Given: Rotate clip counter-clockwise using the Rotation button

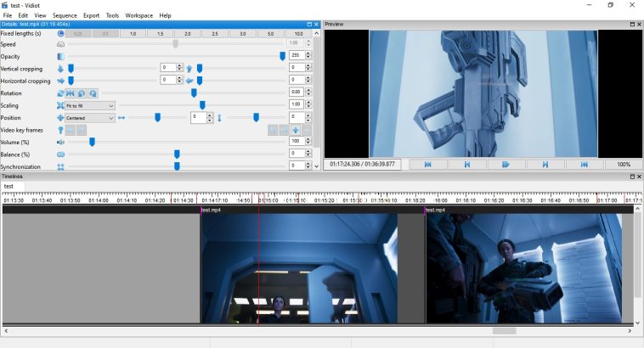Looking at the screenshot, I should (82, 93).
